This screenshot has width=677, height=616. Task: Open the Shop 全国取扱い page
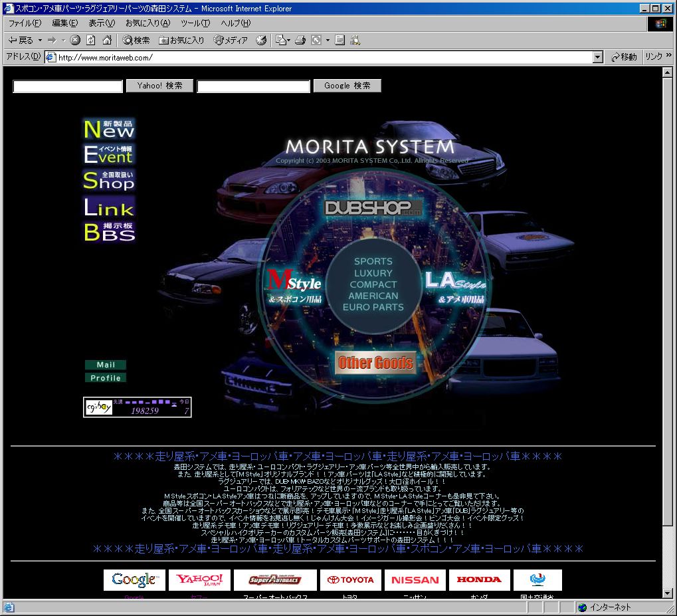(x=109, y=181)
